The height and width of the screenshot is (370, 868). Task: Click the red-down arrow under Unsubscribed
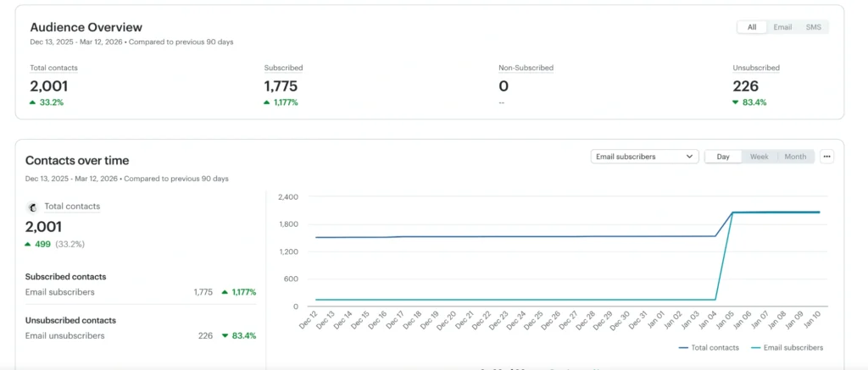click(736, 102)
